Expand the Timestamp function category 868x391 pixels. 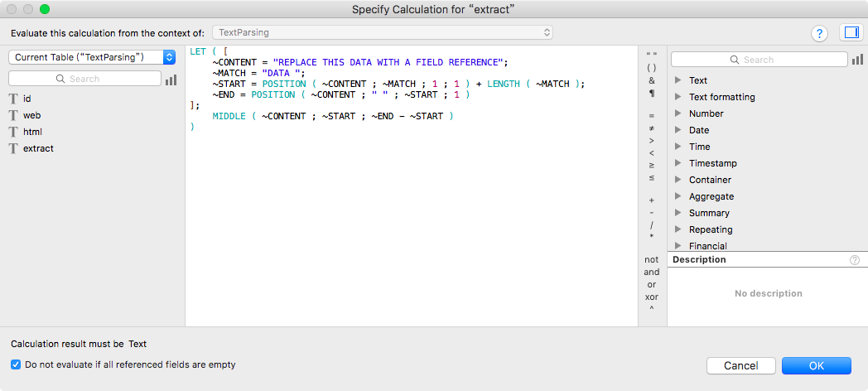pyautogui.click(x=678, y=163)
